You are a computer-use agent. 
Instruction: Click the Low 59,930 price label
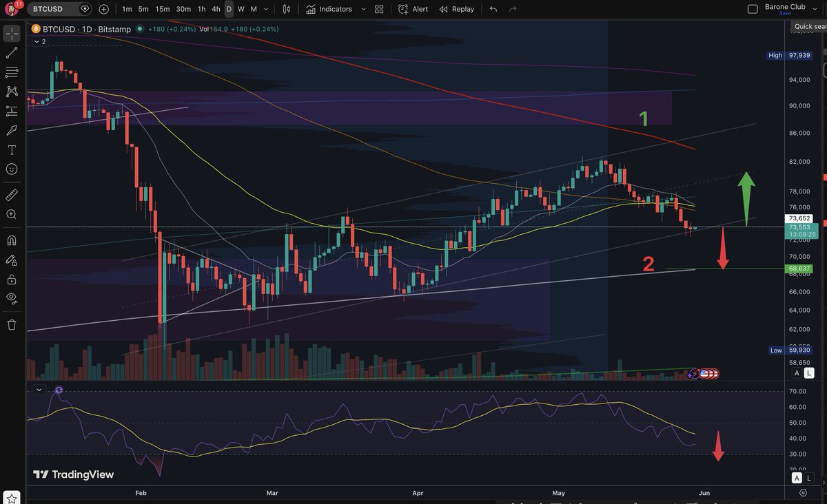790,350
